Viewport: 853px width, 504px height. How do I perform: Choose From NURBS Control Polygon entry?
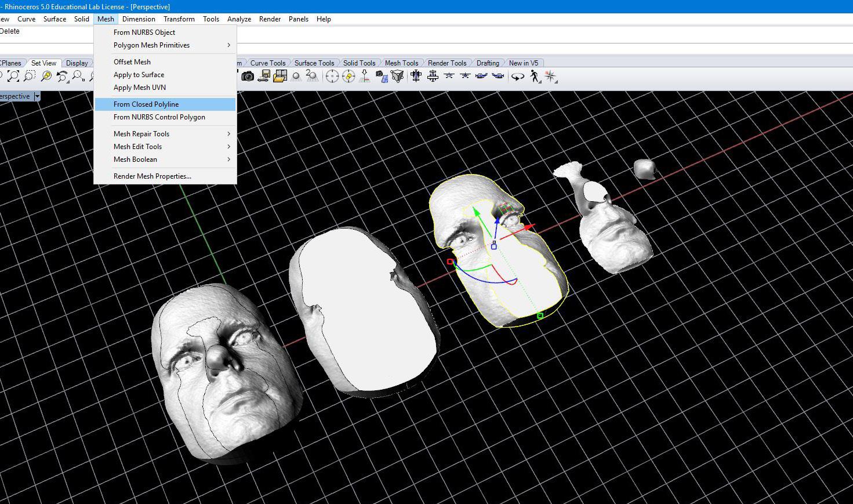tap(165, 117)
